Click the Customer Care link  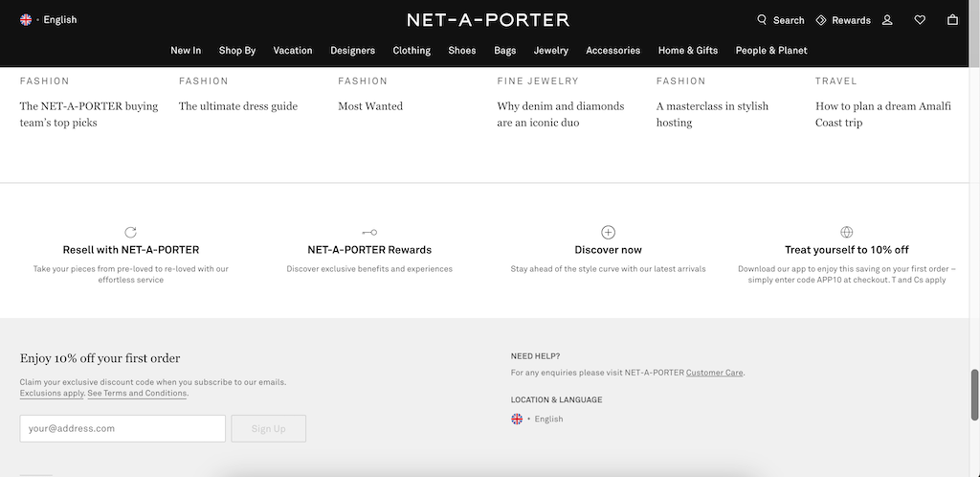(714, 373)
